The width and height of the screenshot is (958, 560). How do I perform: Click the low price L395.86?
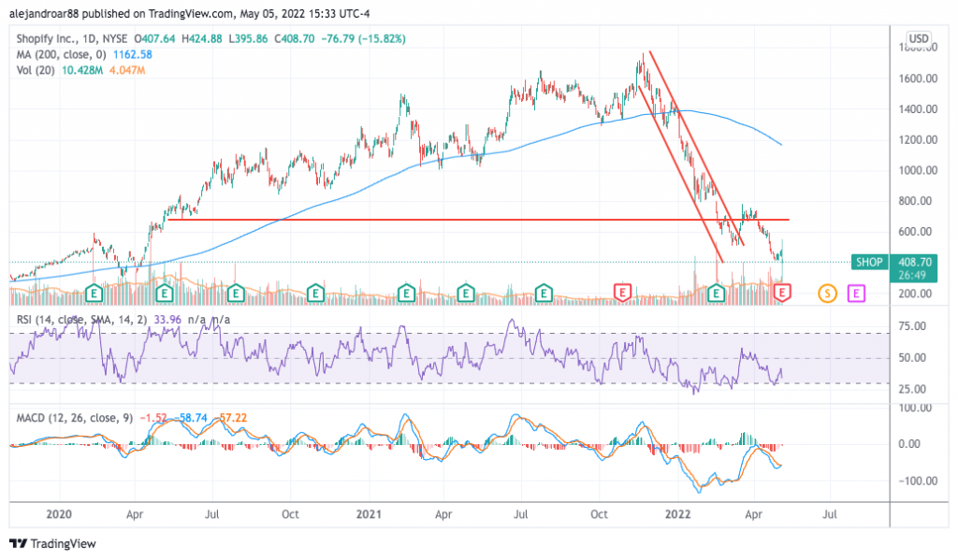(x=248, y=38)
